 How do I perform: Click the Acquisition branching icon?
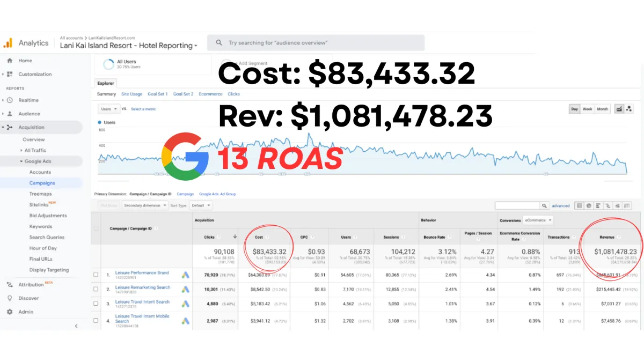10,128
